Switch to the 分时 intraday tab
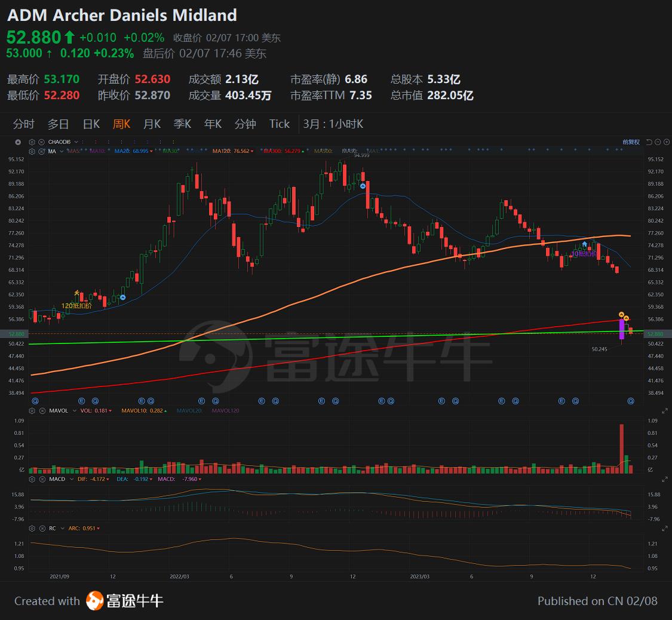Viewport: 672px width, 620px height. click(23, 124)
